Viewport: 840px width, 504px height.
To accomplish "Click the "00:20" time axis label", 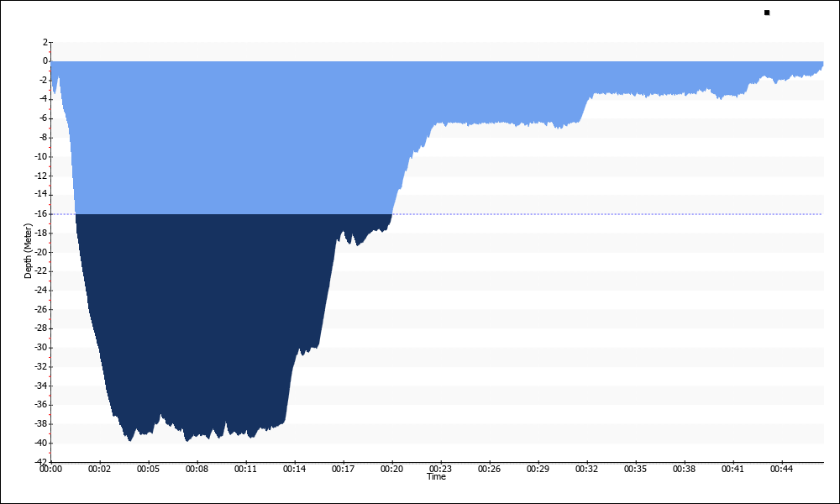I will tap(391, 469).
